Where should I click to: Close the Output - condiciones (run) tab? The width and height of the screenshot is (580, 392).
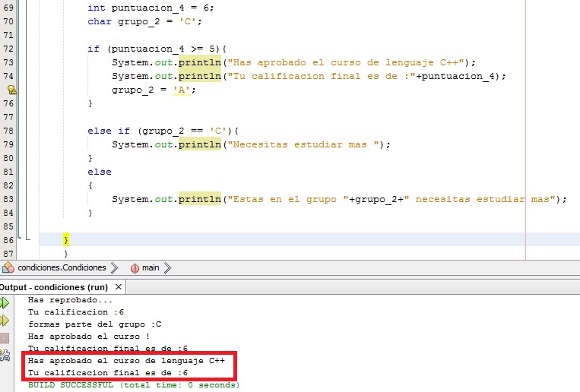(x=119, y=287)
